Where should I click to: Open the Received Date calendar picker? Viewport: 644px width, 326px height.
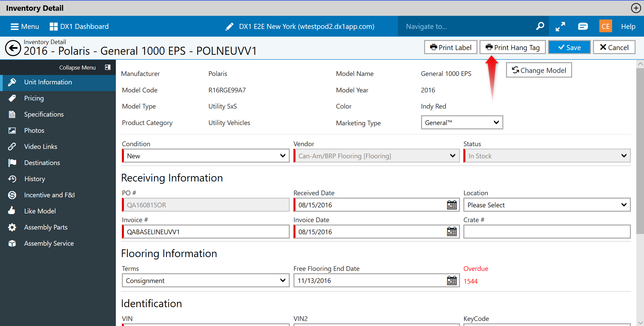tap(452, 205)
